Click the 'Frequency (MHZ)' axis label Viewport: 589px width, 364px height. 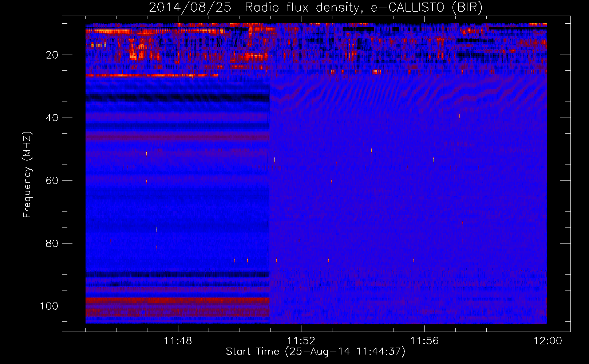click(28, 174)
